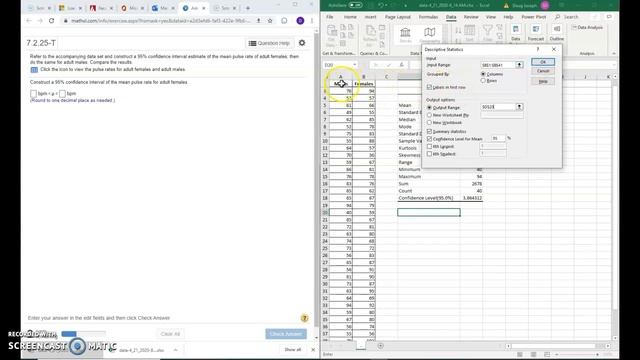Toggle Confidence Level for Mean checkbox
The image size is (640, 360).
[429, 139]
